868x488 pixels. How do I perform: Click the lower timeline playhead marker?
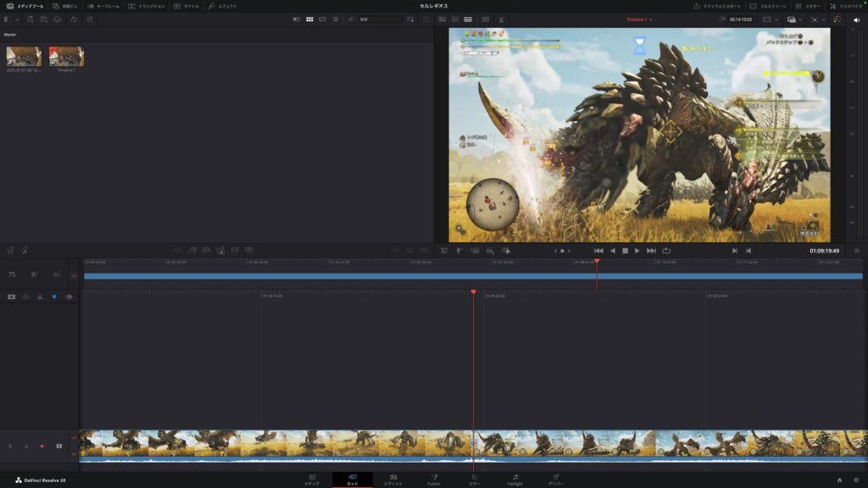(x=473, y=292)
